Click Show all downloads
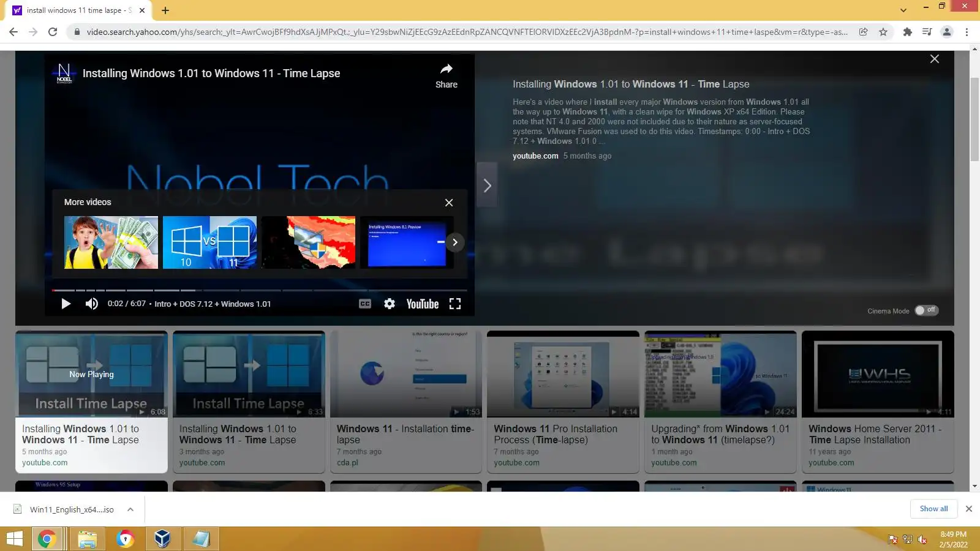The image size is (980, 551). pos(933,509)
